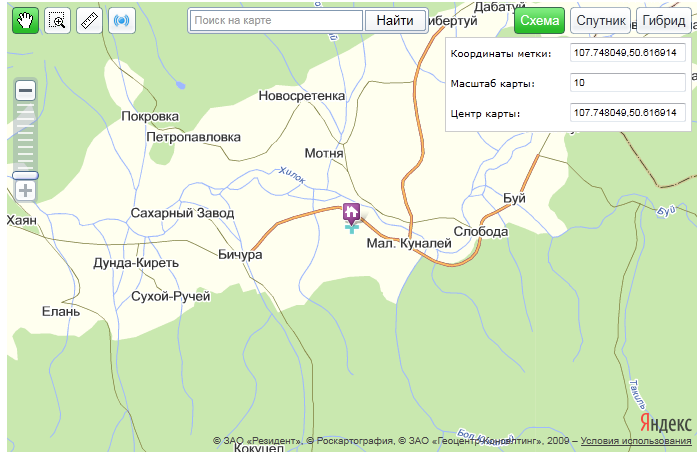Click the Масштаб карты value field
The height and width of the screenshot is (458, 700).
[x=628, y=83]
